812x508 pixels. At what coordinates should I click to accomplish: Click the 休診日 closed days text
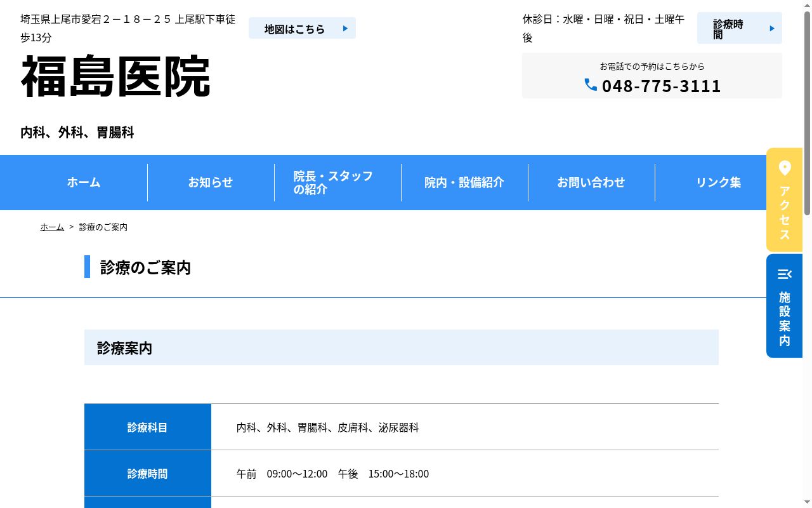click(x=603, y=29)
